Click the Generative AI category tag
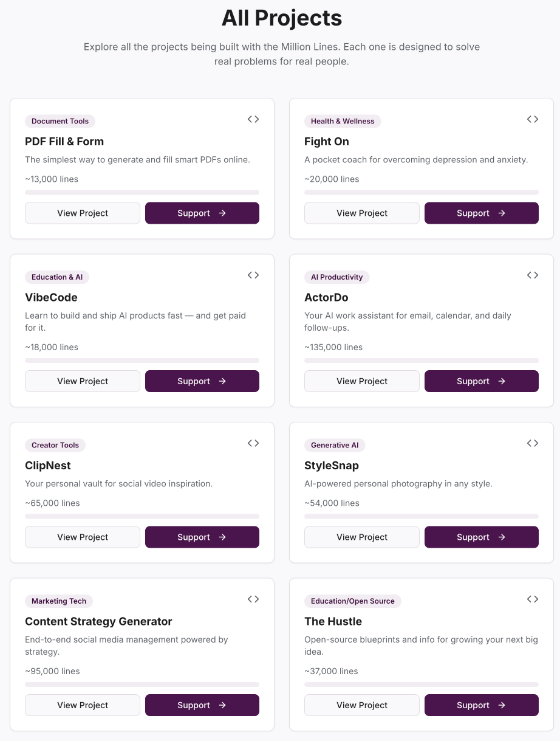Viewport: 560px width, 741px height. pos(335,445)
